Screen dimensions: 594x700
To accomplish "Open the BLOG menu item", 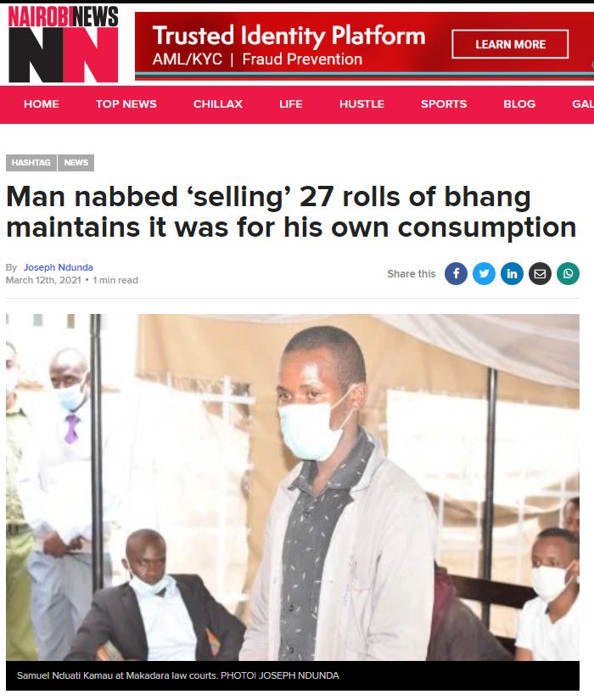I will [x=519, y=104].
